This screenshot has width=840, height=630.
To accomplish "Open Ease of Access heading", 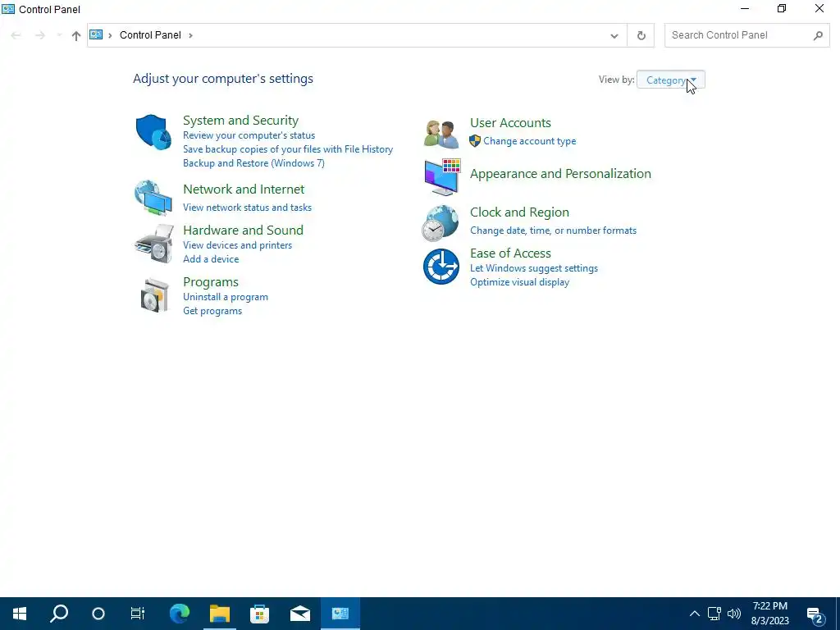I will [510, 253].
